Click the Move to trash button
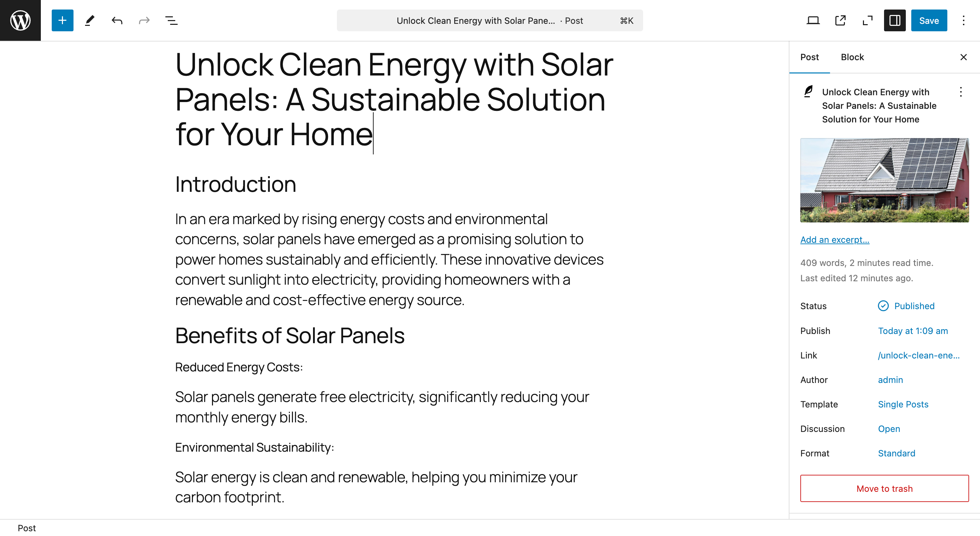The height and width of the screenshot is (536, 980). pos(884,488)
